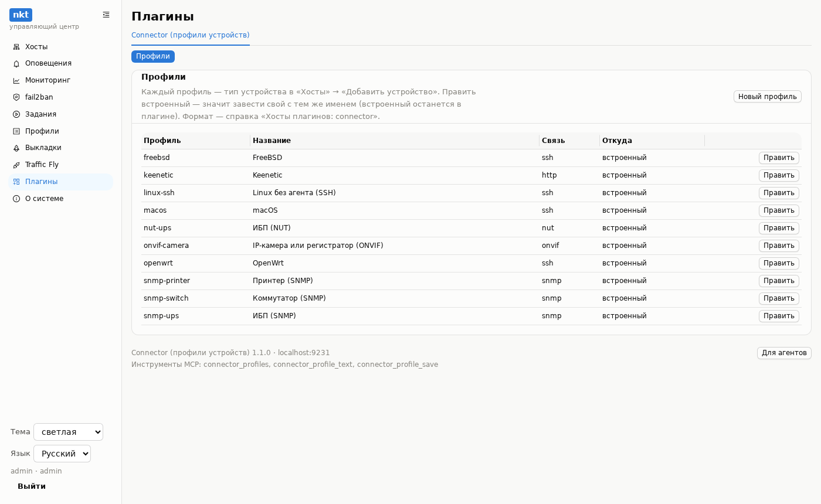Image resolution: width=821 pixels, height=504 pixels.
Task: Click Править for the macos profile
Action: (779, 210)
